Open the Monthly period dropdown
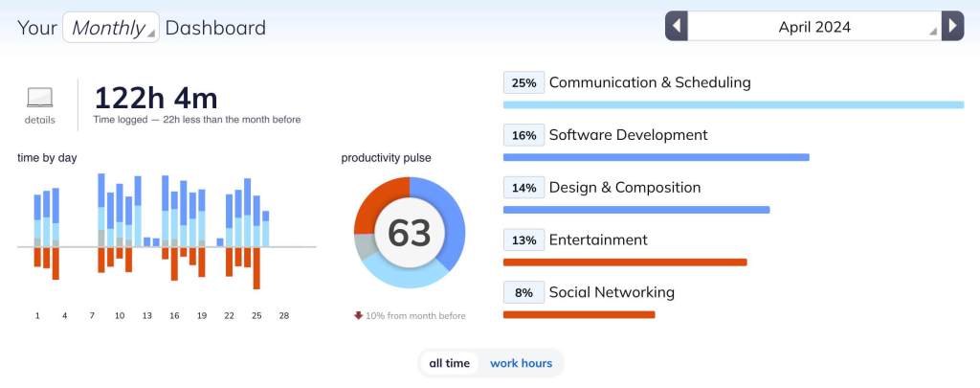The height and width of the screenshot is (388, 980). pos(111,28)
